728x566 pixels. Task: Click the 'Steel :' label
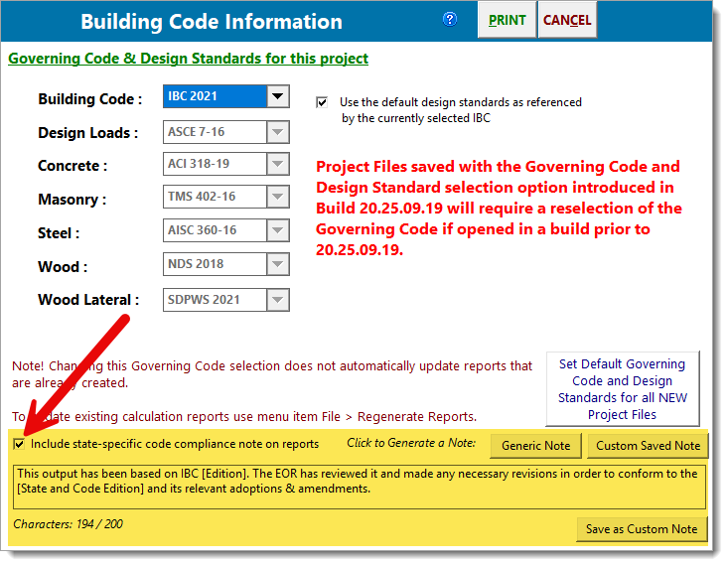59,233
